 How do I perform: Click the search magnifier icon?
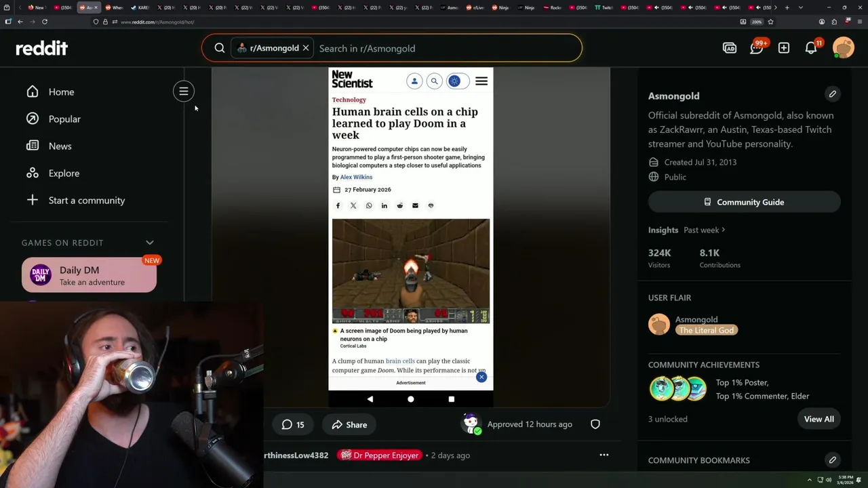click(220, 48)
